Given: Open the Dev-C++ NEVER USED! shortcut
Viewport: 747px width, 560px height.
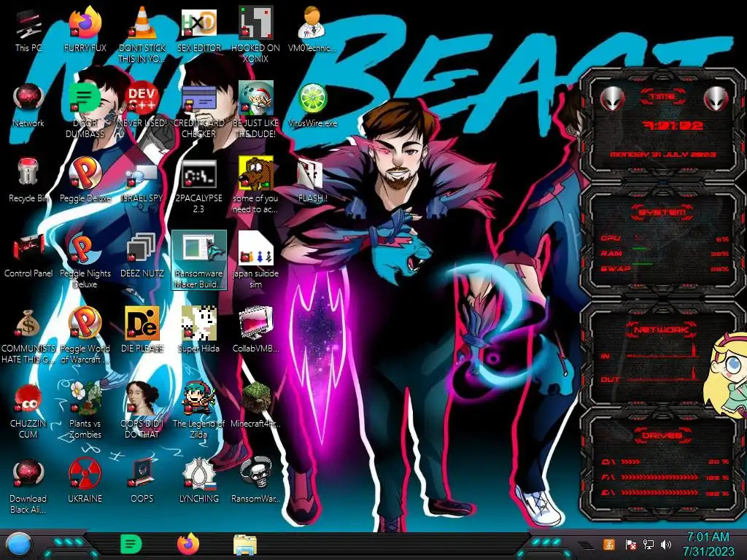Looking at the screenshot, I should pos(142,105).
